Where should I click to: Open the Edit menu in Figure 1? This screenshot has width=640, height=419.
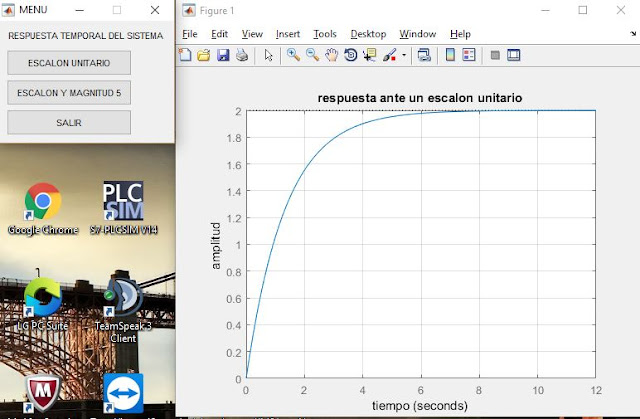219,34
